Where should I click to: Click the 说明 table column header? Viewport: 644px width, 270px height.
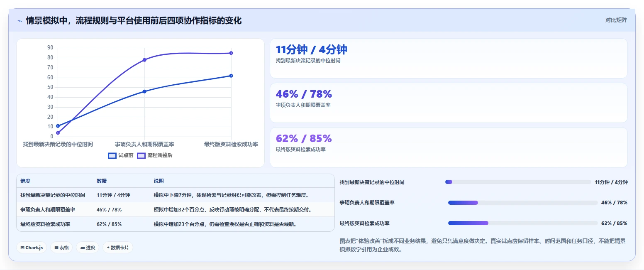coord(159,181)
